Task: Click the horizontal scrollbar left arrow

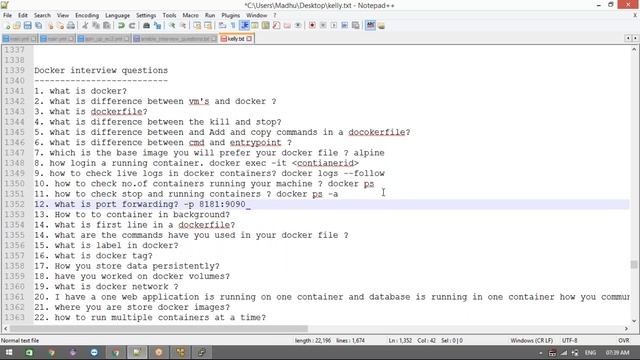Action: click(x=5, y=329)
